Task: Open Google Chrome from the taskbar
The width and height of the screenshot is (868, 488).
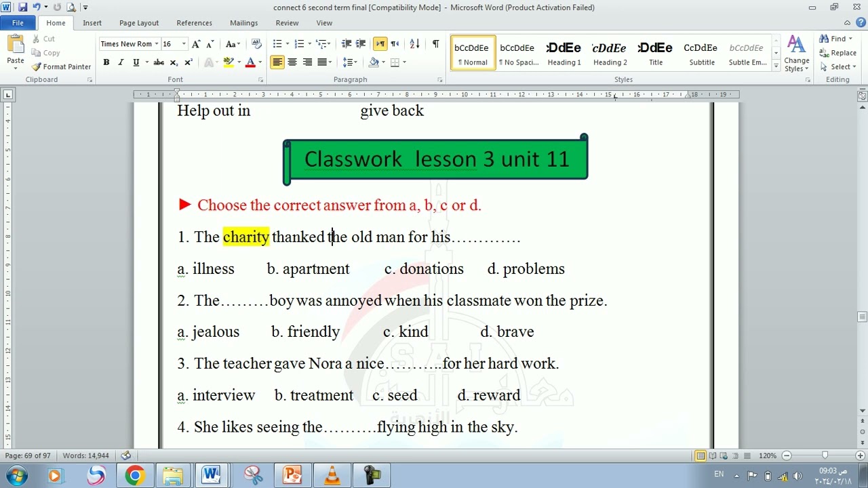Action: coord(134,476)
